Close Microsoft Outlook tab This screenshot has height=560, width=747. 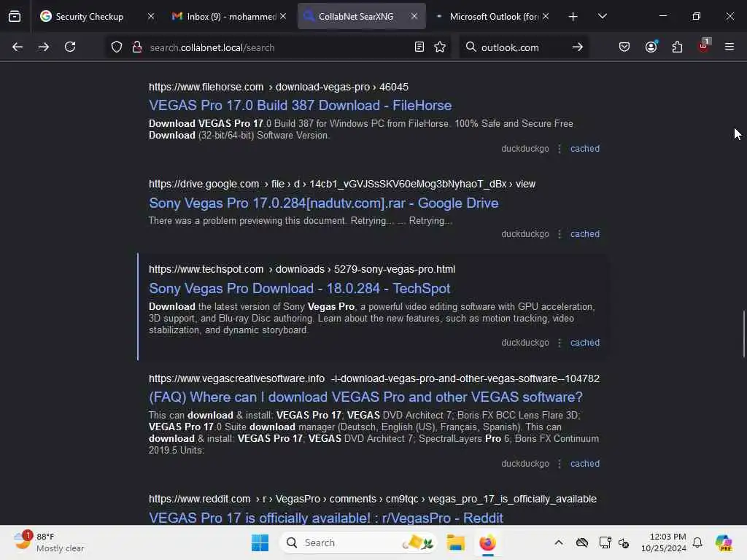(546, 16)
